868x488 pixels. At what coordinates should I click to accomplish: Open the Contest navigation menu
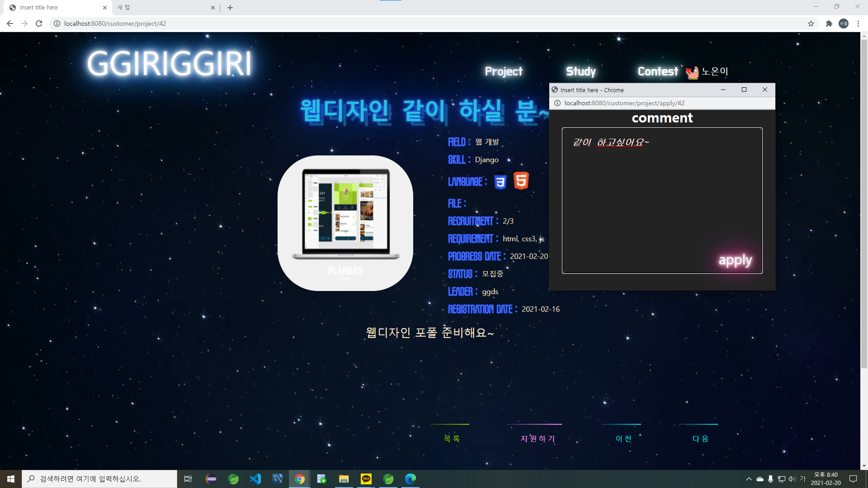658,71
